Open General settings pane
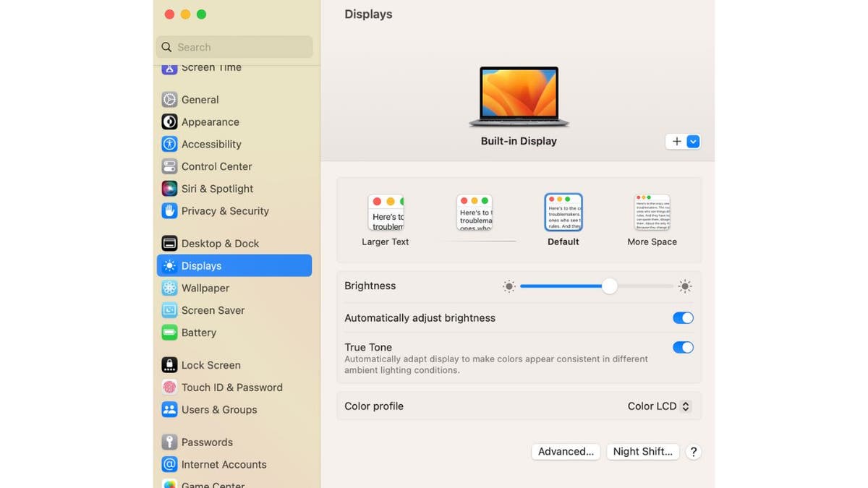868x488 pixels. pos(234,100)
